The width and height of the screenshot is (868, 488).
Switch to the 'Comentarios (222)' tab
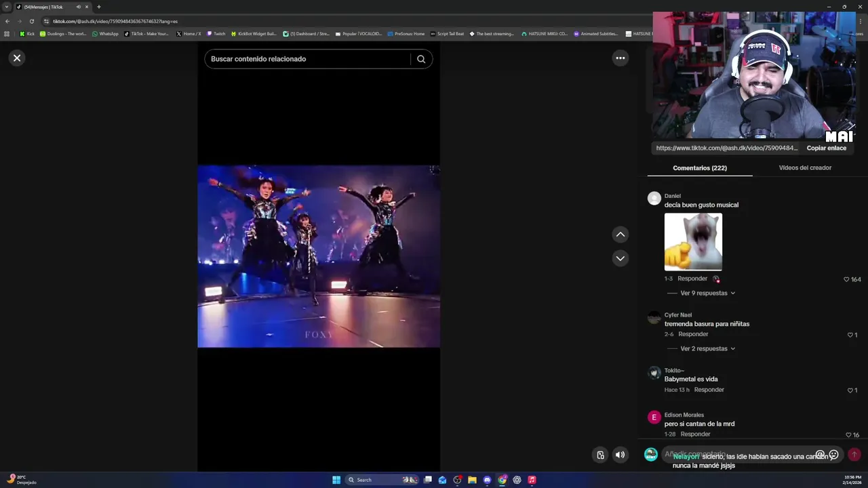700,168
